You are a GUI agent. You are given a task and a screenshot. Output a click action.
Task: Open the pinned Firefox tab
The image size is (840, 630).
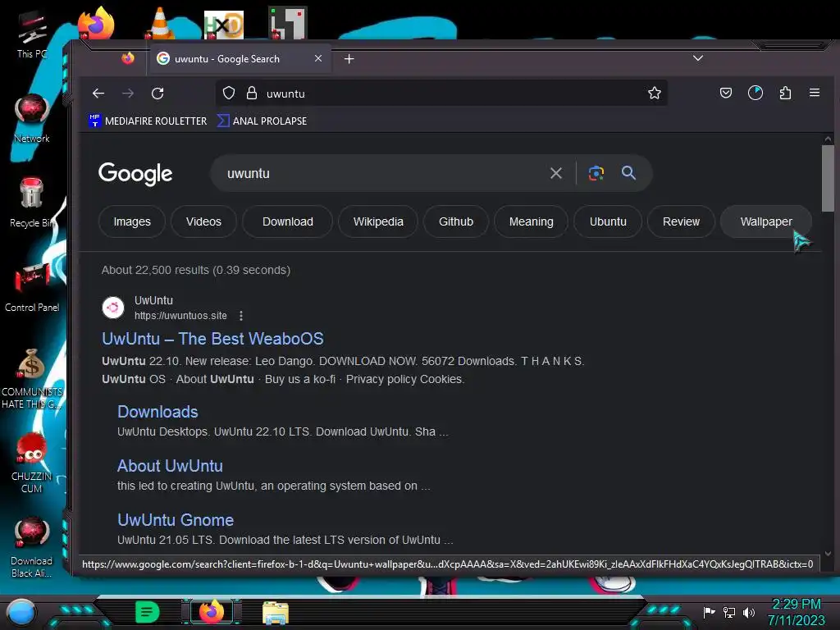pos(127,58)
